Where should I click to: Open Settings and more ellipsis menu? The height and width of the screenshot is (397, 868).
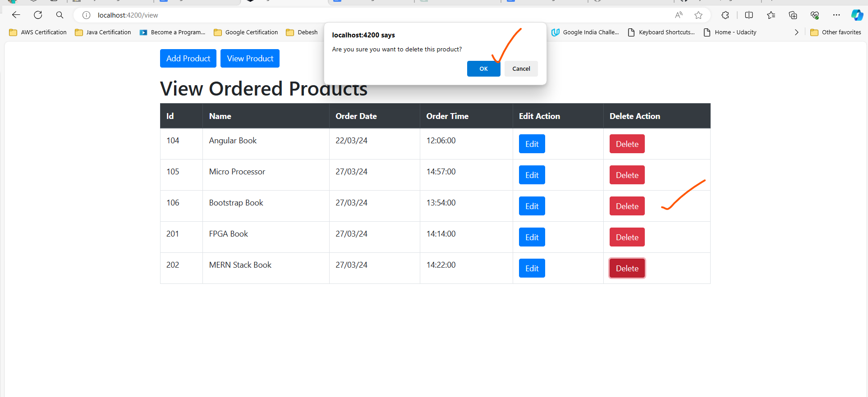point(836,15)
